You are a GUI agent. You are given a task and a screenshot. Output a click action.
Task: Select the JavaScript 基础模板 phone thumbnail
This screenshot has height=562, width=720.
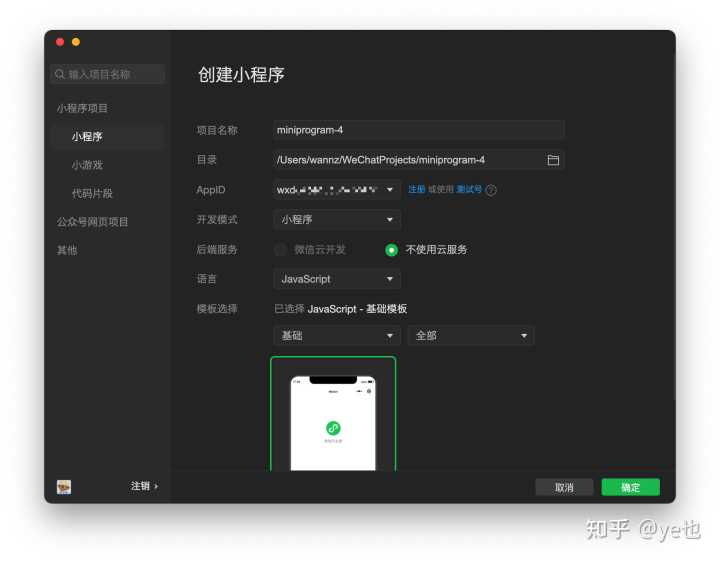333,414
